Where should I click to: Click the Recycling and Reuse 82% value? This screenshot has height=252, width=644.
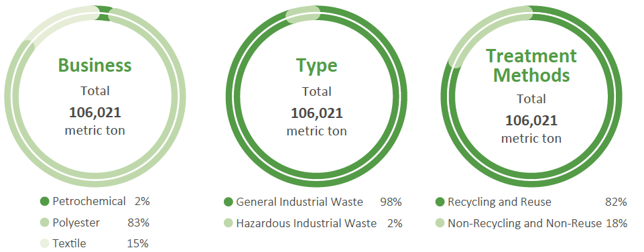[x=616, y=202]
